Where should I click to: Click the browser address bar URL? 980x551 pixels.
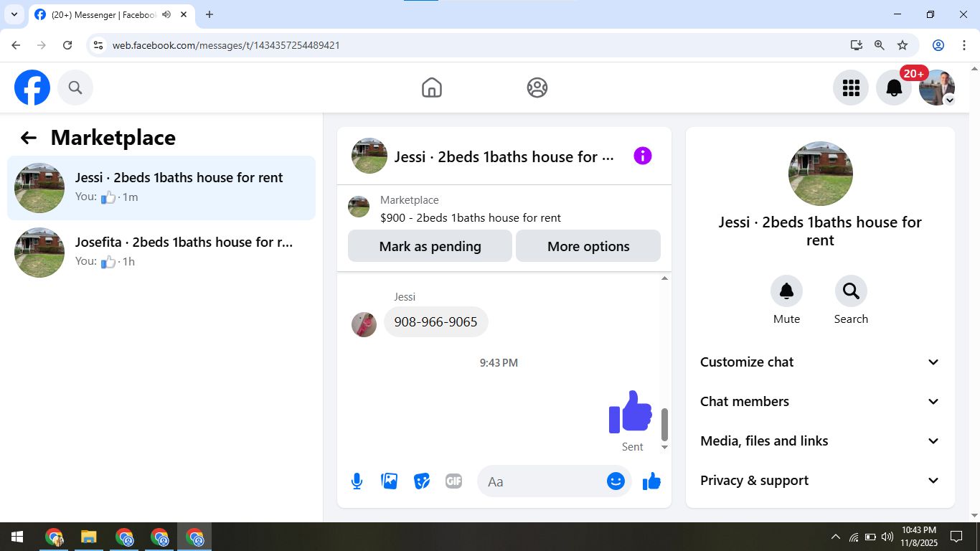click(226, 45)
